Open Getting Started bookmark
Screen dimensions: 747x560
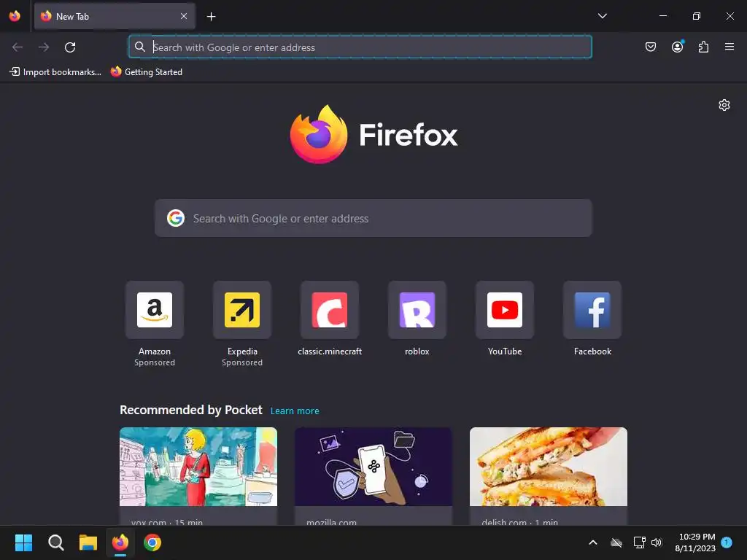click(x=147, y=72)
